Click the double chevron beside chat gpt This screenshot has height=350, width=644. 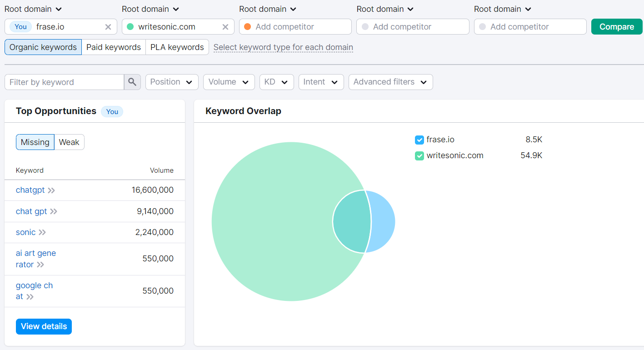click(x=54, y=211)
